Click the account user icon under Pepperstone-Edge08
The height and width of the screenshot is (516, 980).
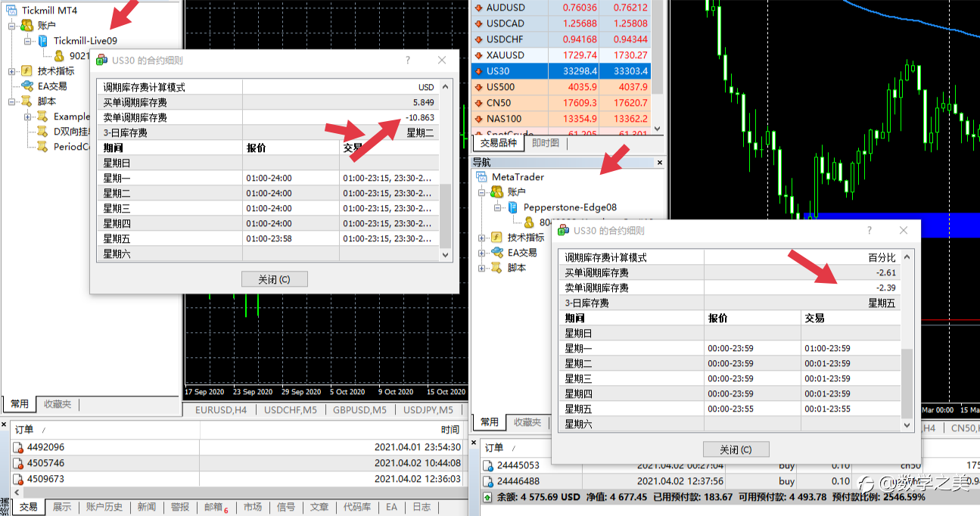[529, 222]
